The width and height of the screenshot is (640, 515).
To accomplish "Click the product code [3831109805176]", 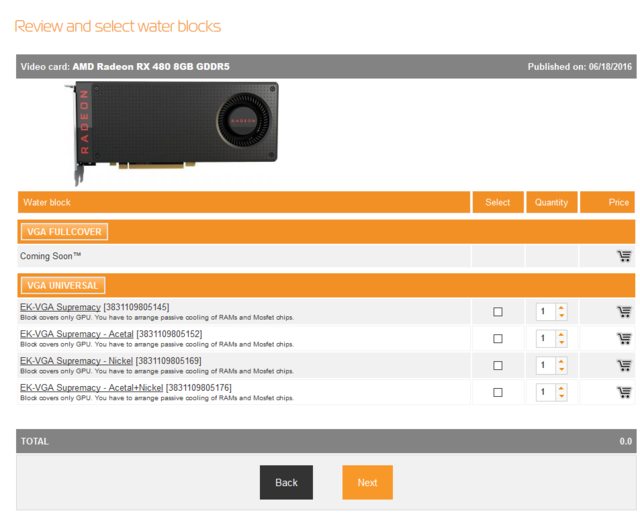I will coord(198,388).
